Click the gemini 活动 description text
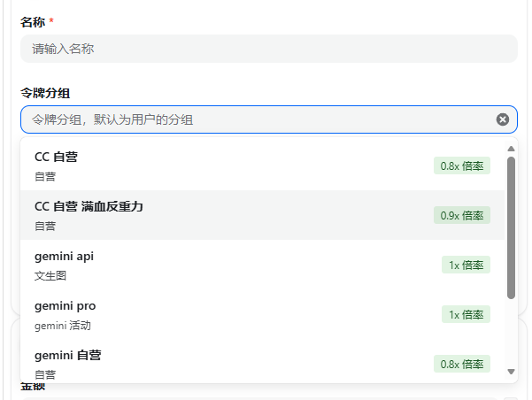The width and height of the screenshot is (532, 400). (x=63, y=326)
